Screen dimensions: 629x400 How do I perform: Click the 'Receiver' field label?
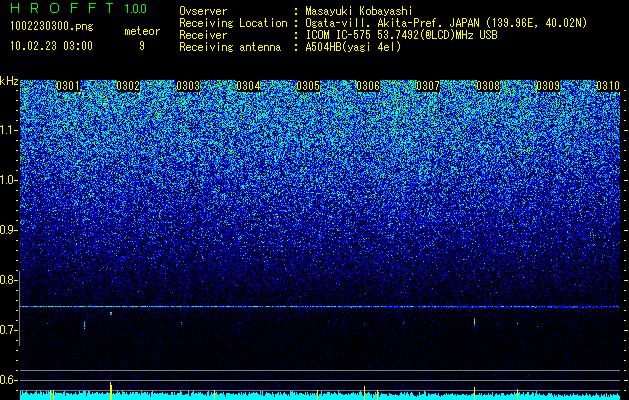[x=203, y=35]
